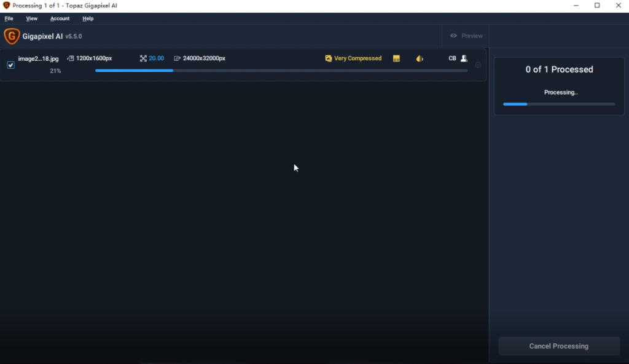
Task: Click the scale icon beside 20.00
Action: pyautogui.click(x=143, y=58)
